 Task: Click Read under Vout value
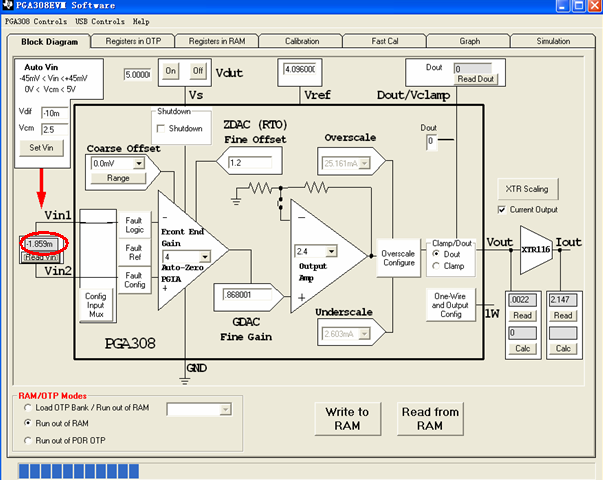pos(522,316)
